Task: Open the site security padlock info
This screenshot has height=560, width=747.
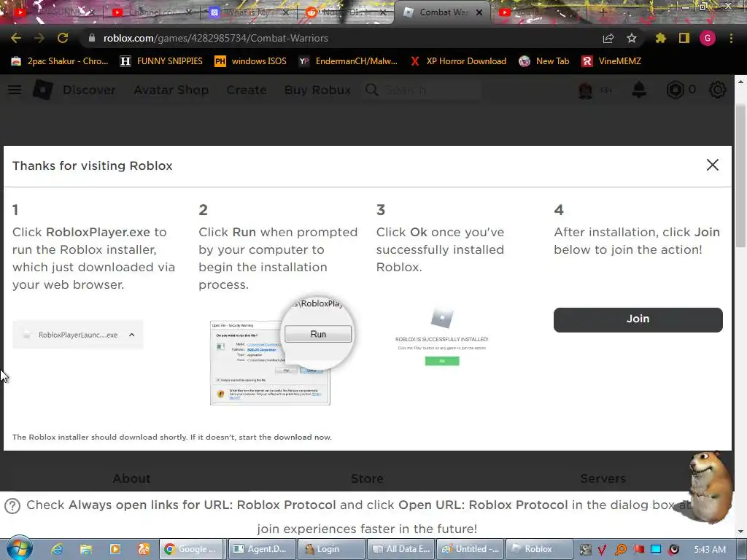Action: click(x=91, y=38)
